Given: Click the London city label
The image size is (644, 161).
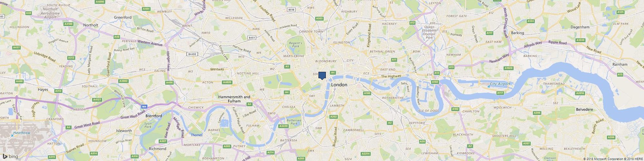Looking at the screenshot, I should (x=339, y=85).
